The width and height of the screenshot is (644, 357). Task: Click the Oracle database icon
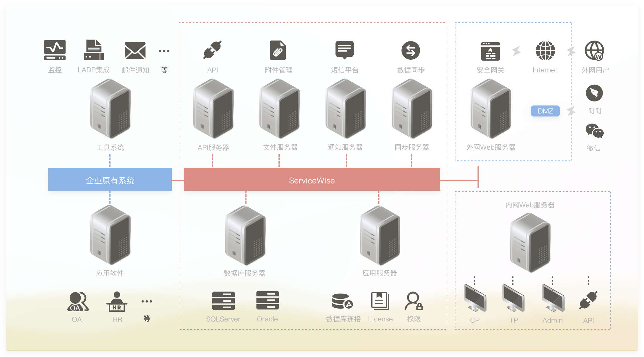267,300
